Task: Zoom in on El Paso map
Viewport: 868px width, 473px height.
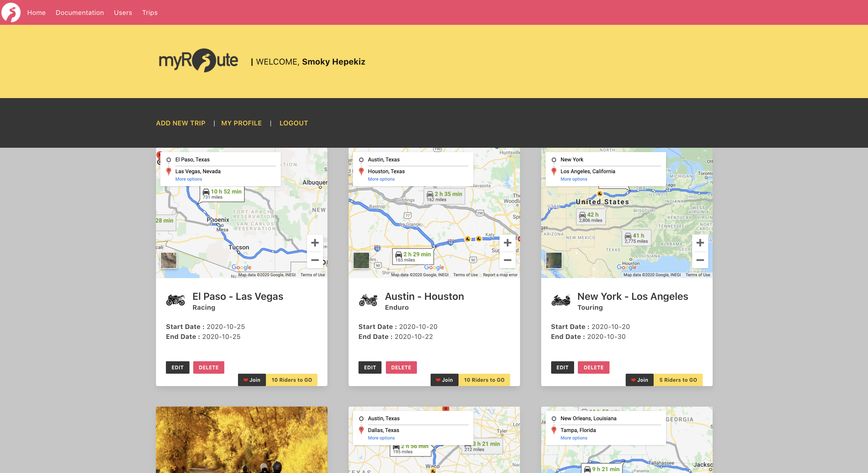Action: tap(315, 243)
